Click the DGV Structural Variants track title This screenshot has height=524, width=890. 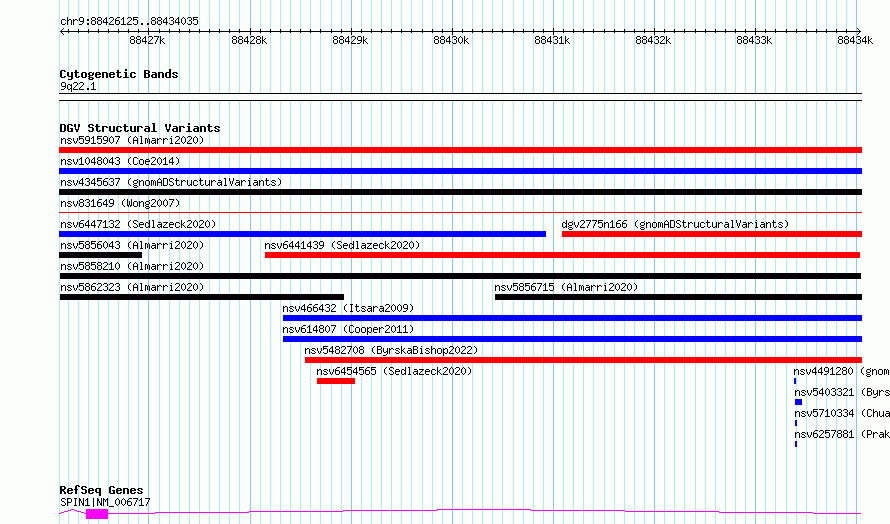140,128
